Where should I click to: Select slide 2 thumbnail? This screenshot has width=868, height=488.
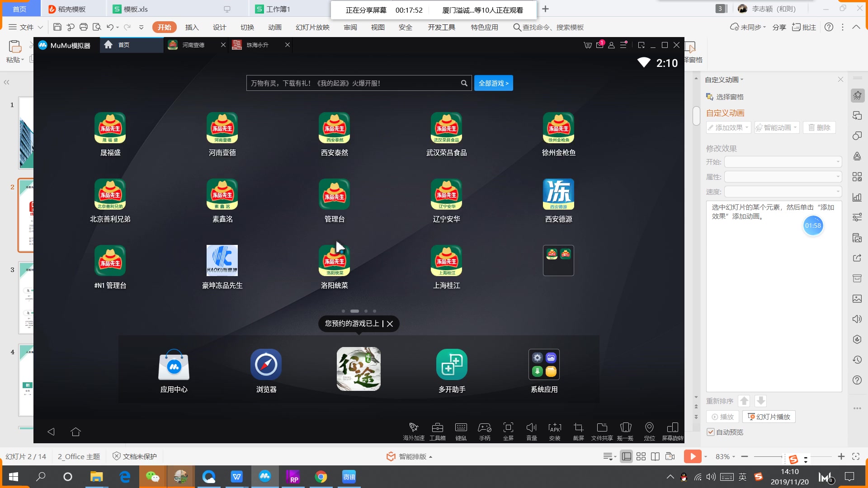coord(26,215)
